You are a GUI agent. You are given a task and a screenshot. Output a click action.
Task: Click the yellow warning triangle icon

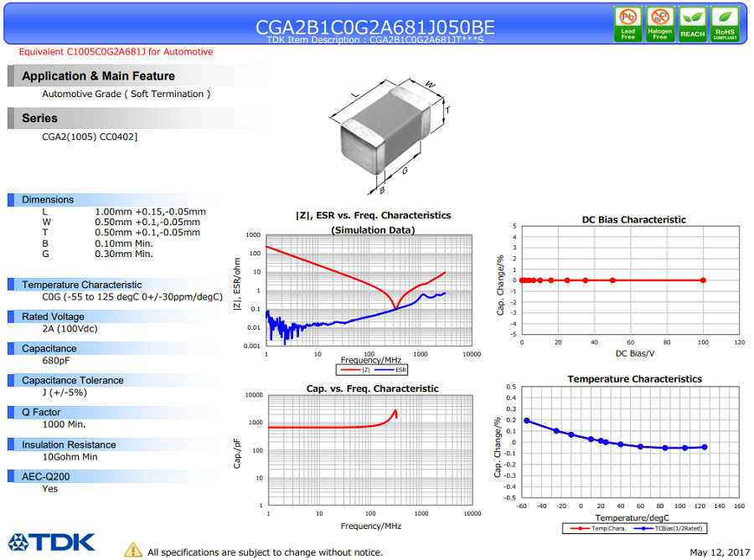coord(133,550)
